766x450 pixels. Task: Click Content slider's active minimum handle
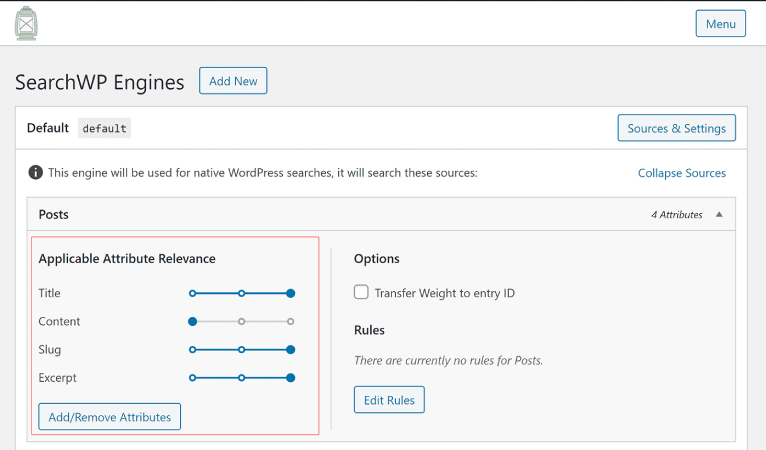pyautogui.click(x=192, y=321)
